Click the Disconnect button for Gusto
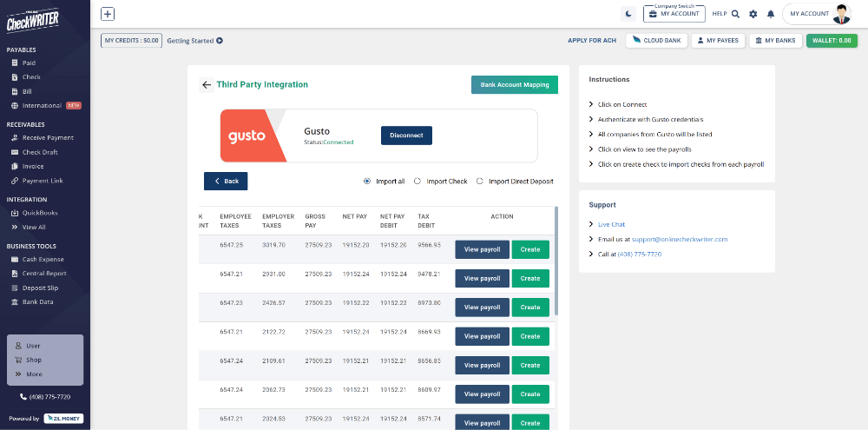868x430 pixels. [x=406, y=136]
